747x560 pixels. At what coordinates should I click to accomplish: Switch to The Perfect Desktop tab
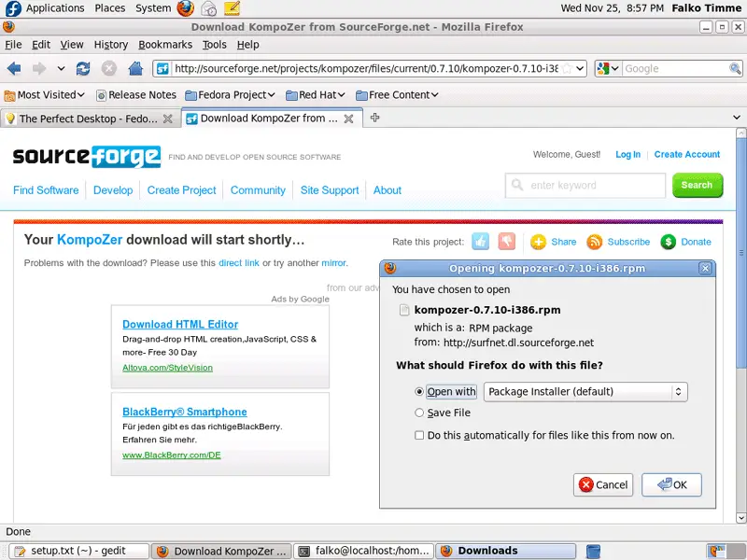[90, 119]
